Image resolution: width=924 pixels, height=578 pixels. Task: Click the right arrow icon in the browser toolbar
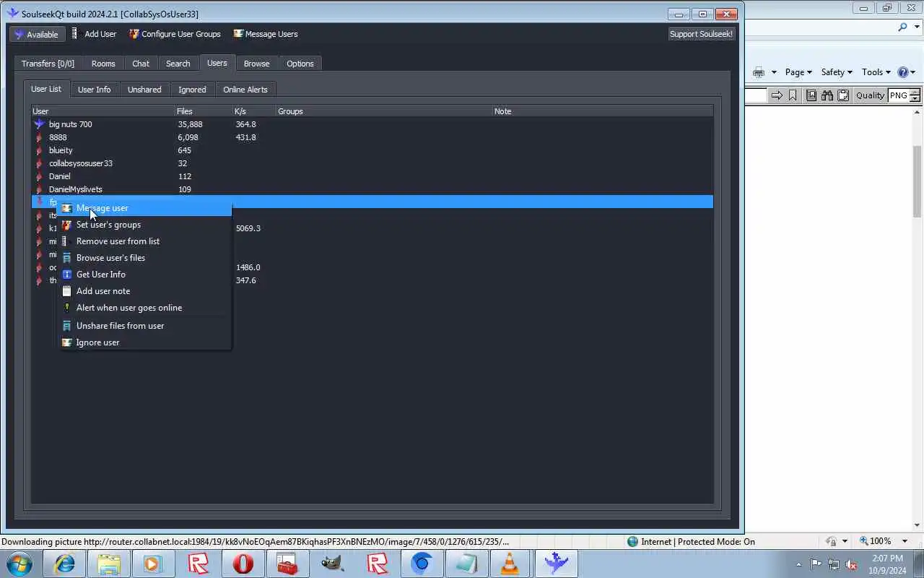777,95
